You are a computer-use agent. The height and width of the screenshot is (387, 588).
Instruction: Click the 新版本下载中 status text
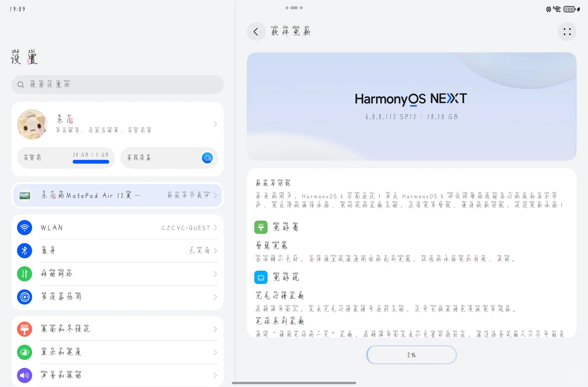coord(189,195)
